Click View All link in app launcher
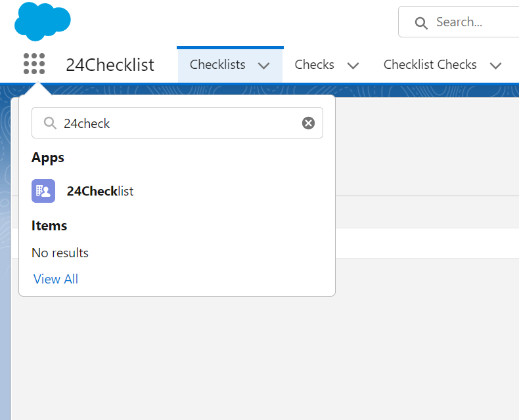The height and width of the screenshot is (420, 519). coord(56,279)
